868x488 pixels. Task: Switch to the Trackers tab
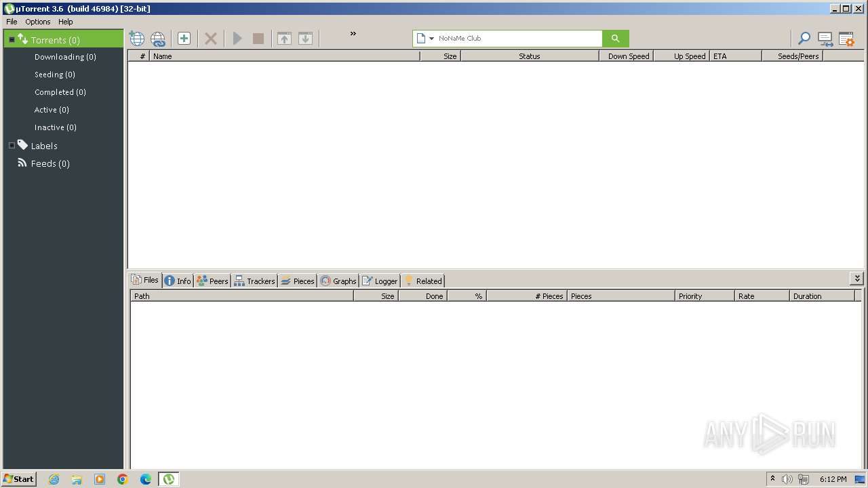point(254,281)
